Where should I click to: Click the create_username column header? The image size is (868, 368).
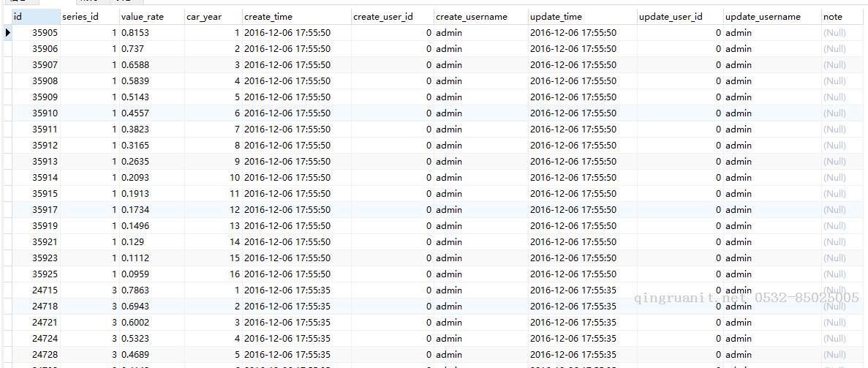pos(481,17)
